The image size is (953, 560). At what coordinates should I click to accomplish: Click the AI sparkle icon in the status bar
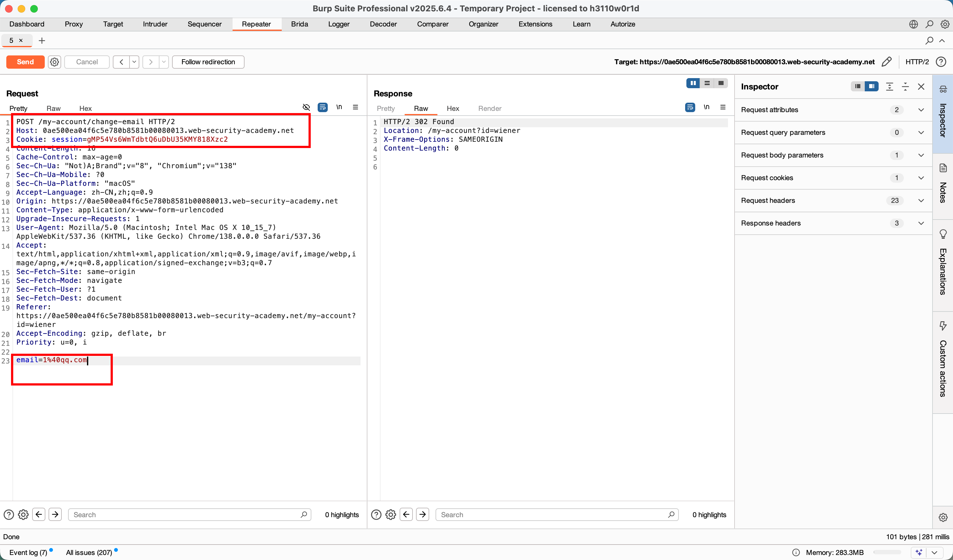tap(919, 552)
